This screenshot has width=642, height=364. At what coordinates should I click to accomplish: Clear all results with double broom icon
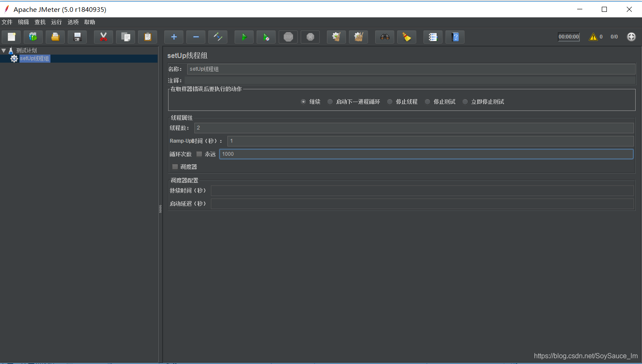359,37
